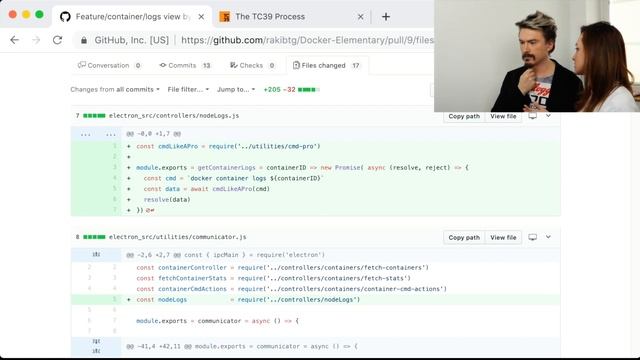Copy path of nodeLogs.js file
Viewport: 640px width, 360px height.
(464, 116)
